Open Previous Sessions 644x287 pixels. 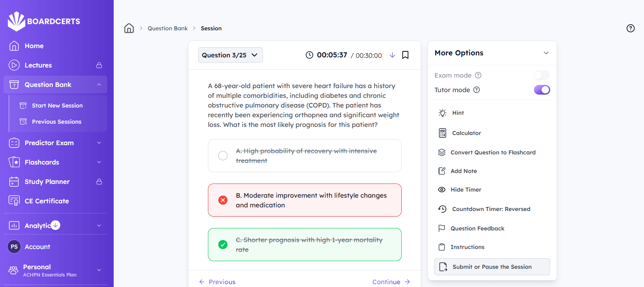tap(57, 122)
